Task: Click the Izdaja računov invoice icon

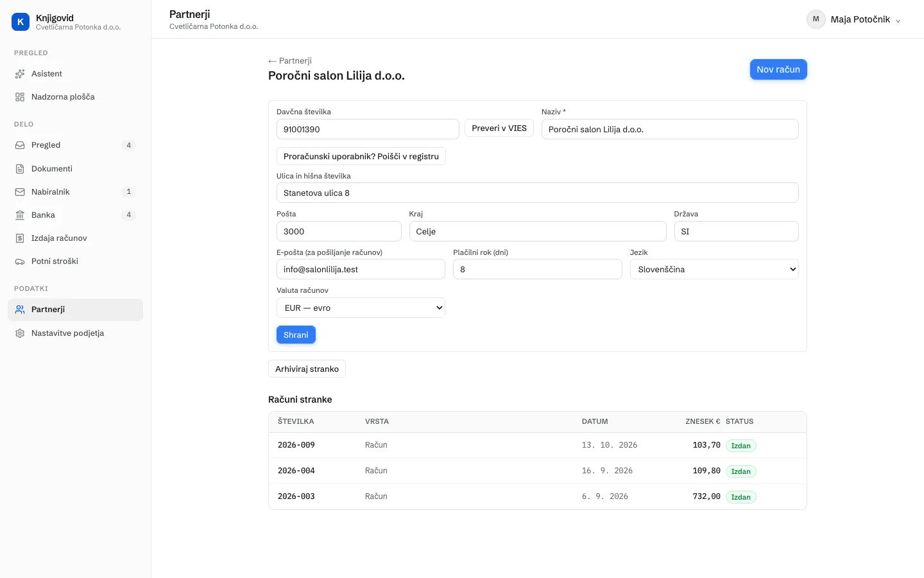Action: [x=20, y=238]
